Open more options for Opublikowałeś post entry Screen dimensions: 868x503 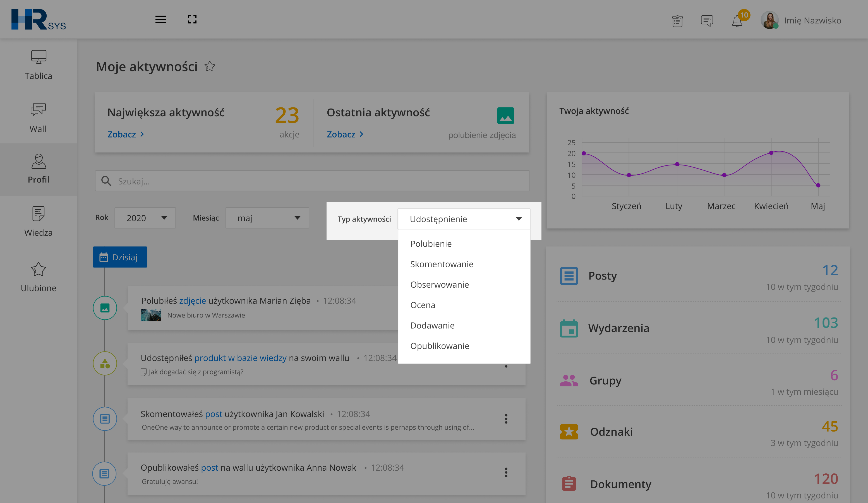[x=506, y=473]
